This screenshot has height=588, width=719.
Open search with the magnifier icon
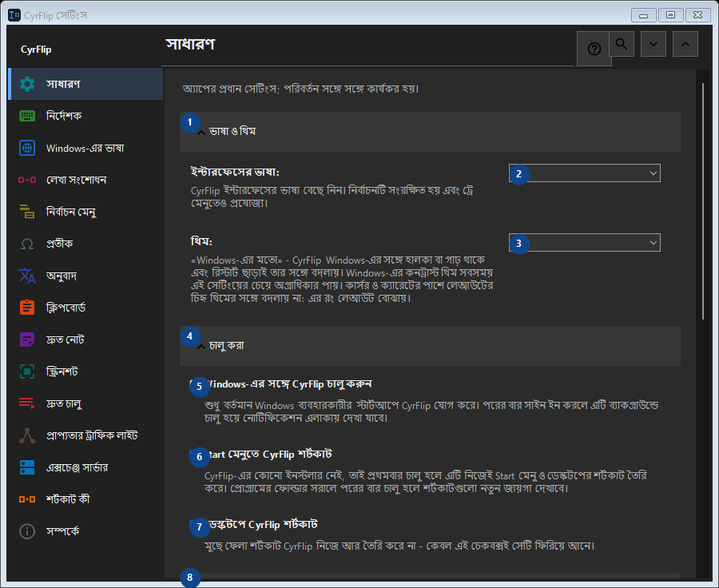(622, 44)
